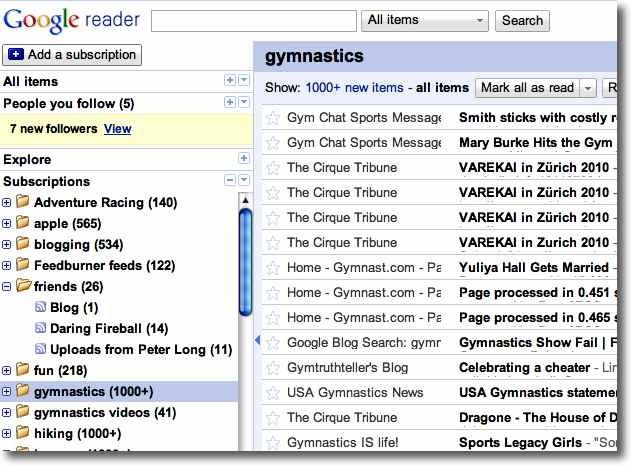Open the All items search scope dropdown
Image resolution: width=631 pixels, height=465 pixels.
[426, 20]
